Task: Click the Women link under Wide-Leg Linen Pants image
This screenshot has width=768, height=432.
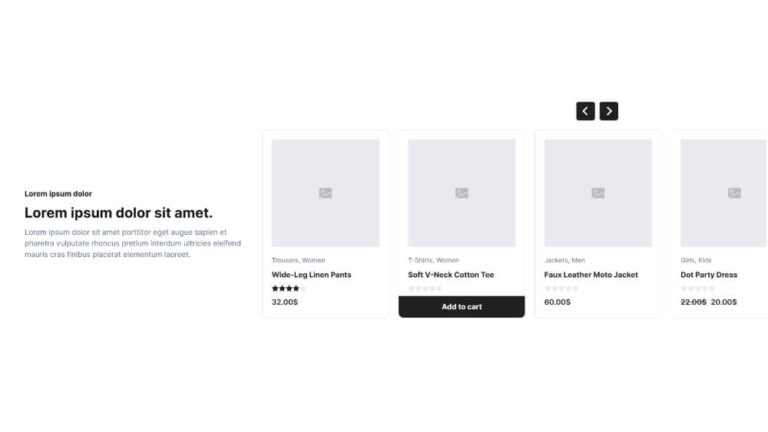Action: tap(314, 260)
